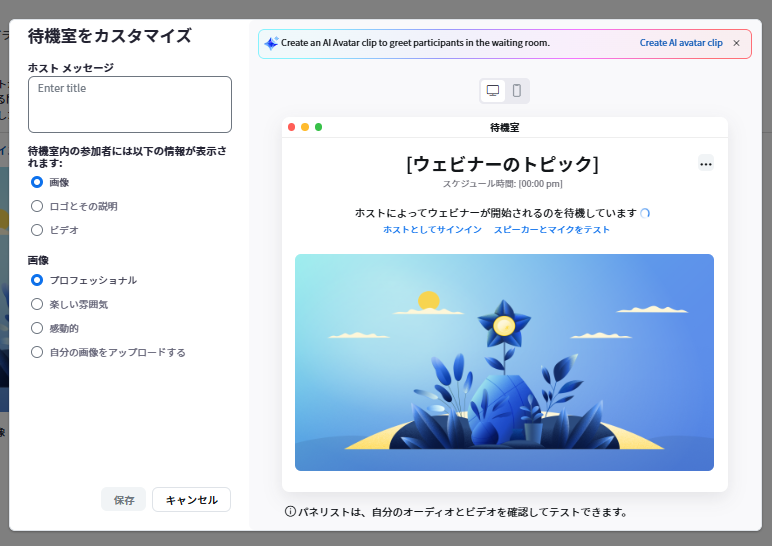Click the ホストとしてサインイン link
Screen dimensions: 772x546
click(x=432, y=230)
